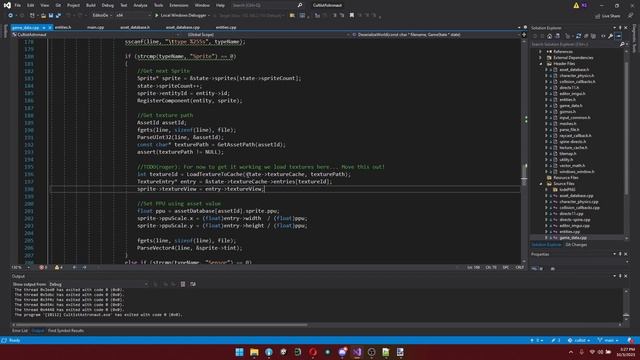Open the Debug menu
The height and width of the screenshot is (360, 640).
coord(108,5)
